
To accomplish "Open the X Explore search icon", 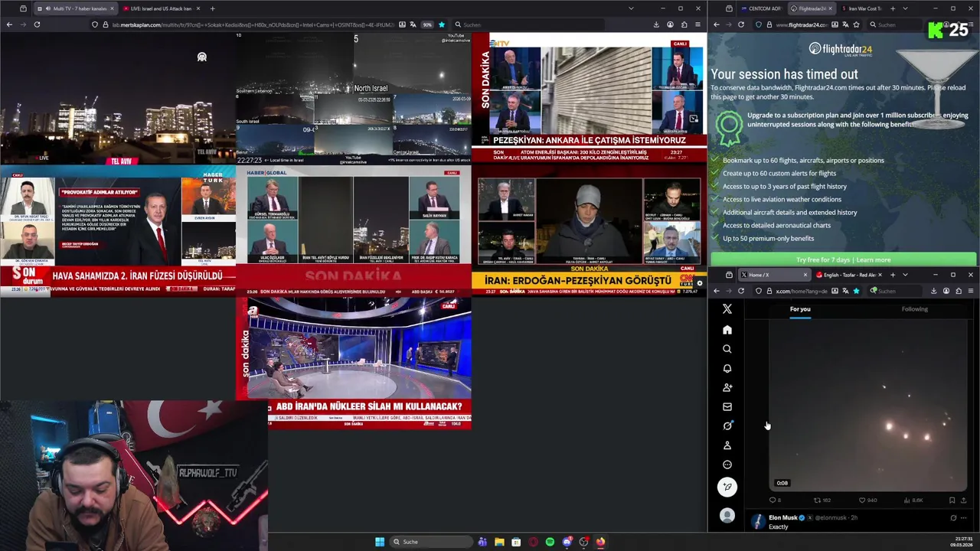I will 727,349.
